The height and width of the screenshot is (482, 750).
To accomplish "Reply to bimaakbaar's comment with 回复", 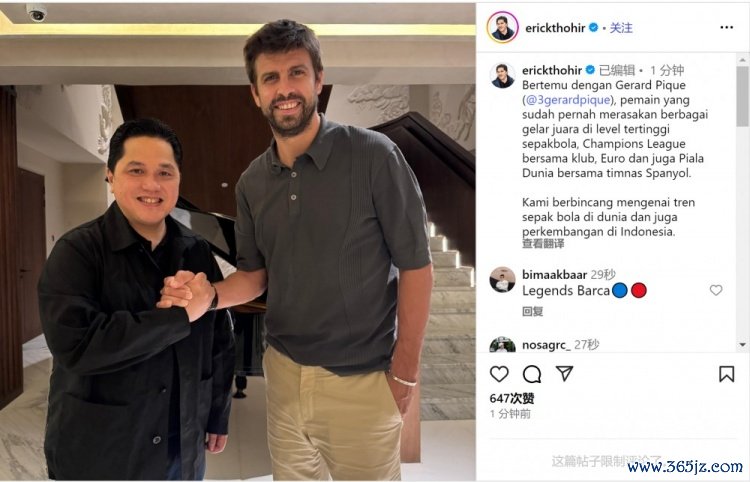I will (532, 312).
